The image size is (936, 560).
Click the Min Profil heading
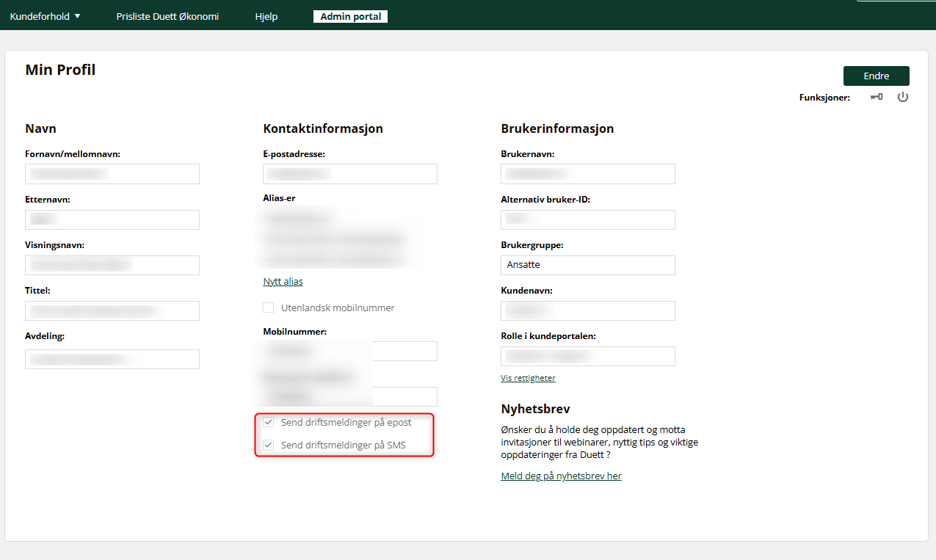(60, 70)
